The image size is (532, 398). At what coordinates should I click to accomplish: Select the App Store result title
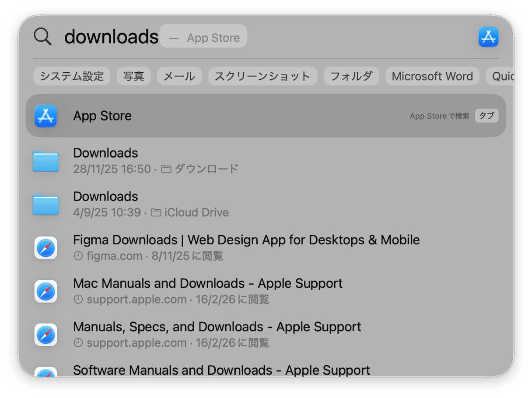point(102,116)
